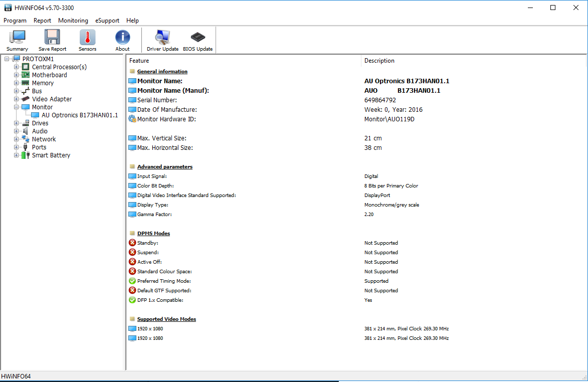Select the Monitor\AUO119D hardware ID value
Image resolution: width=588 pixels, height=382 pixels.
[x=389, y=119]
